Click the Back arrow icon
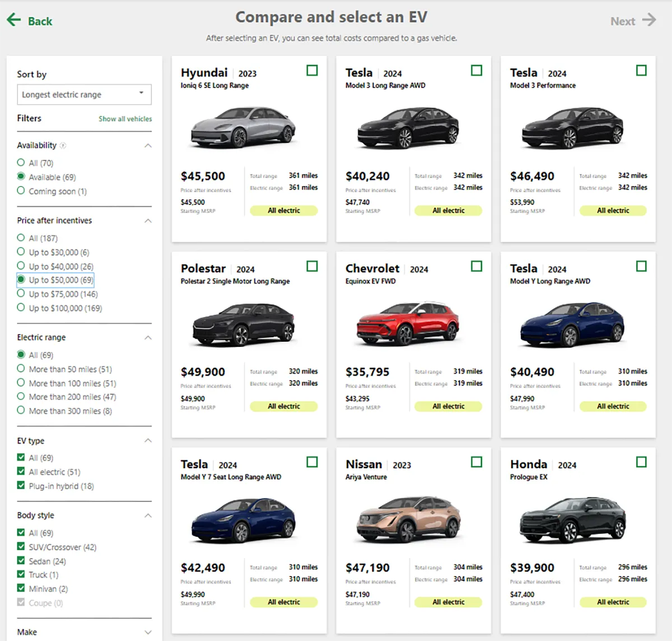This screenshot has height=641, width=672. (x=13, y=20)
